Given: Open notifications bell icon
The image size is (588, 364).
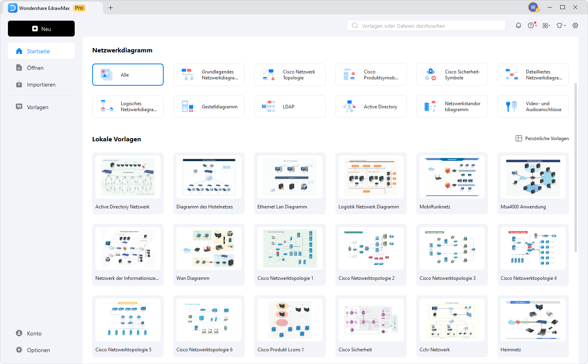Looking at the screenshot, I should 518,25.
